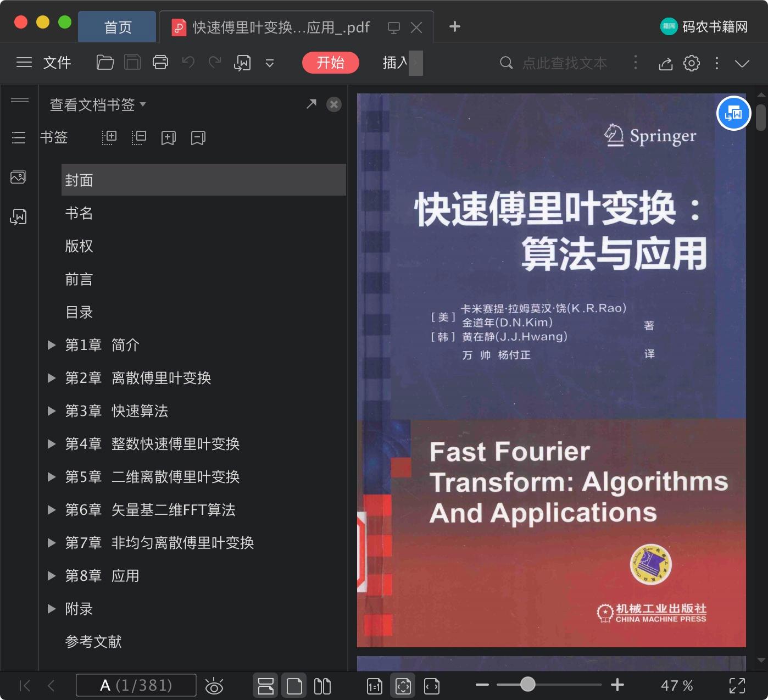Go to first page button
The width and height of the screenshot is (768, 700).
25,685
